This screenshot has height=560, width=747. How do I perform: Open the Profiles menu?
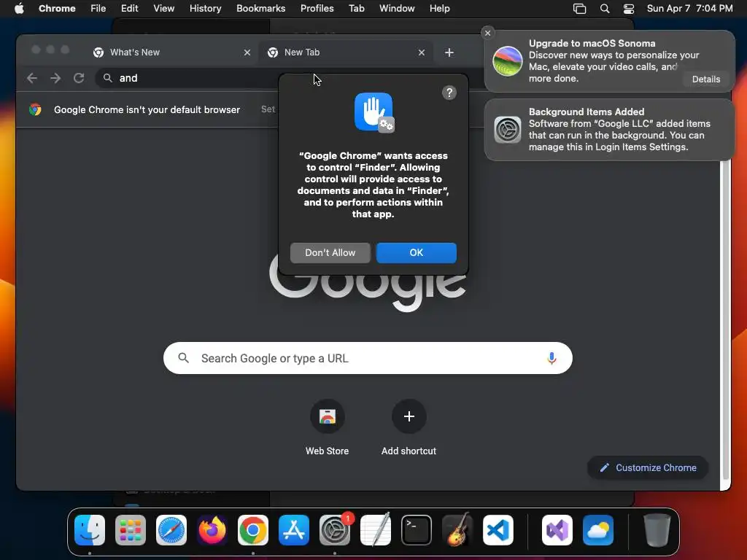click(x=317, y=9)
